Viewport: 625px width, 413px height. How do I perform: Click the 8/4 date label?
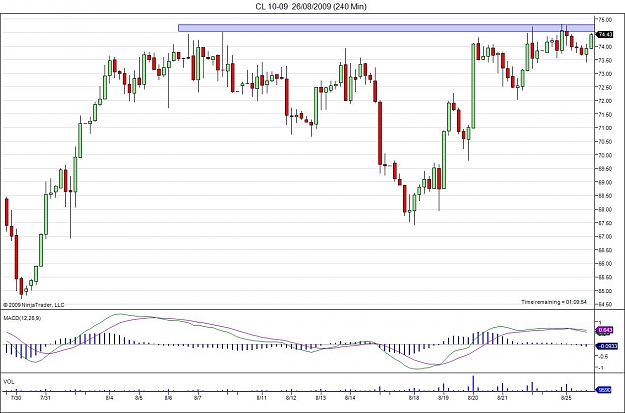[109, 398]
